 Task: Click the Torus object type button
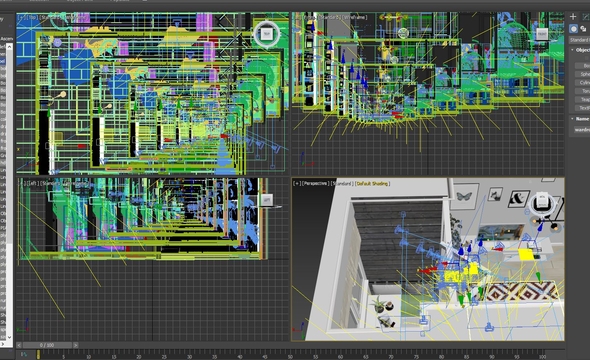[583, 91]
